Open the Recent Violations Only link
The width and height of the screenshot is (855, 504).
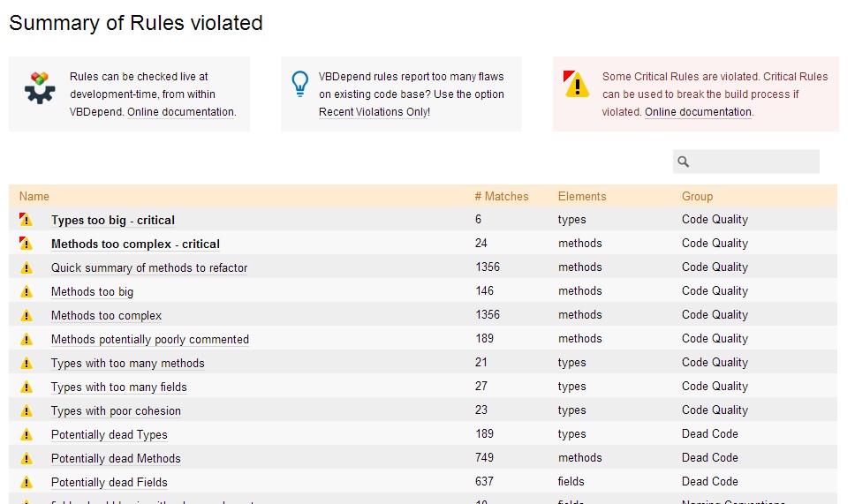[374, 112]
